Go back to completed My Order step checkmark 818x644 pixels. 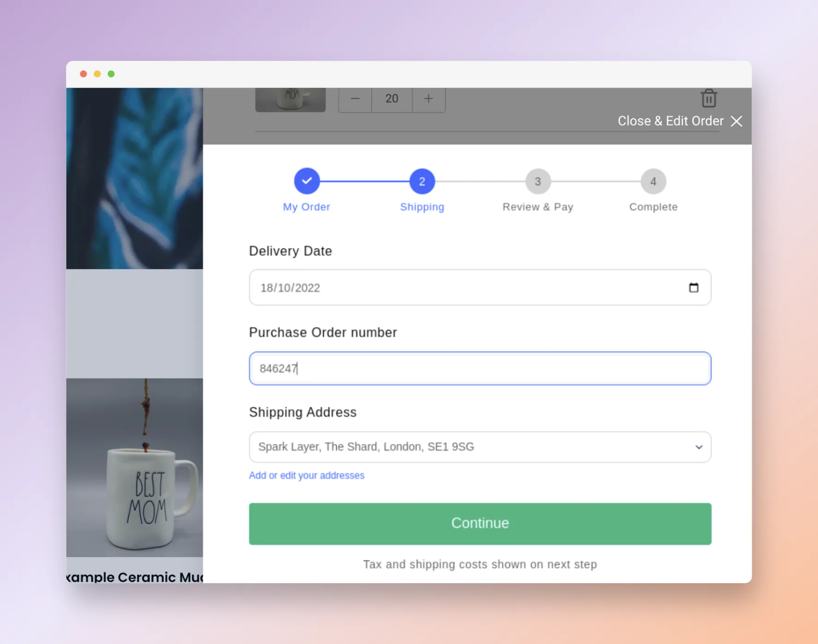(307, 181)
